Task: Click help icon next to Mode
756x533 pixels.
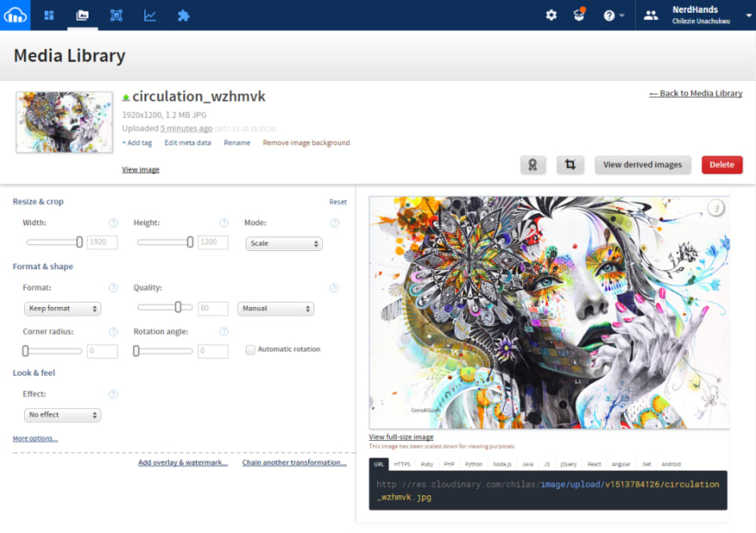Action: click(x=334, y=223)
